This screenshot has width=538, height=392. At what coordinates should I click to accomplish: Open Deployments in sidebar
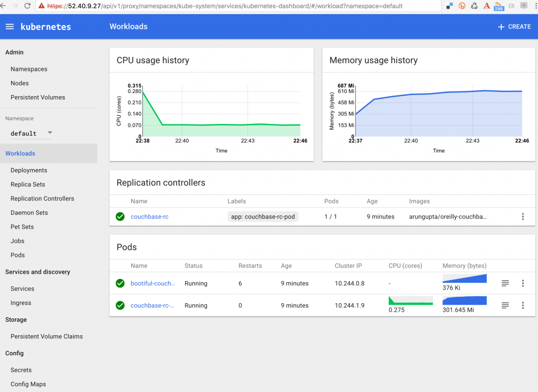point(29,170)
